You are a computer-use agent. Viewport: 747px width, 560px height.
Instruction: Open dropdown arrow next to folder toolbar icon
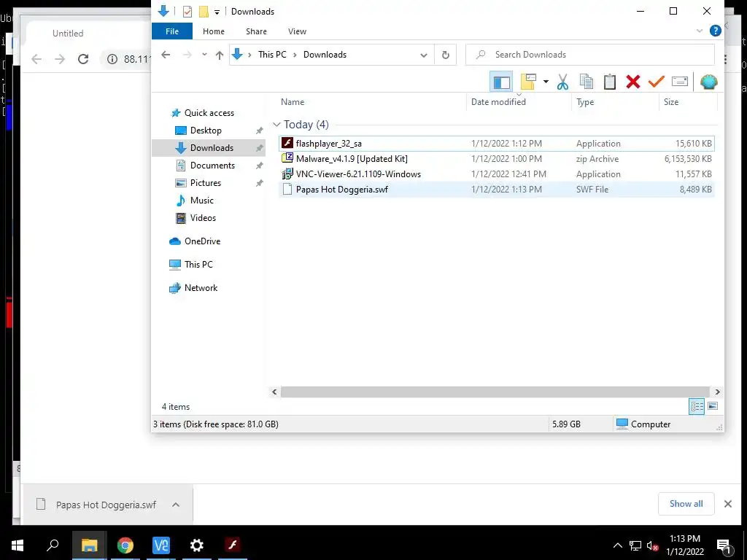pyautogui.click(x=546, y=82)
